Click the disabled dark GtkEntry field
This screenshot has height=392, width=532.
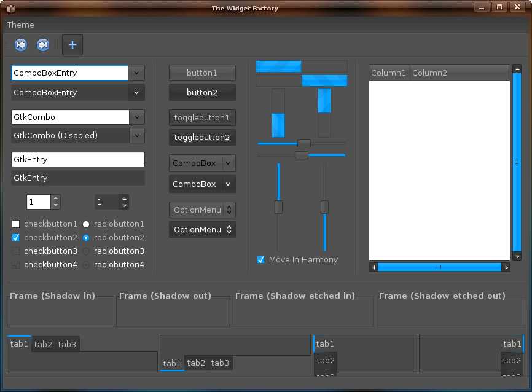tap(78, 178)
